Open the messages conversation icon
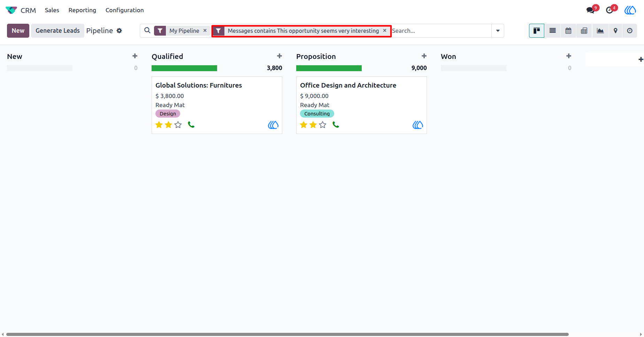This screenshot has width=644, height=337. coord(591,10)
